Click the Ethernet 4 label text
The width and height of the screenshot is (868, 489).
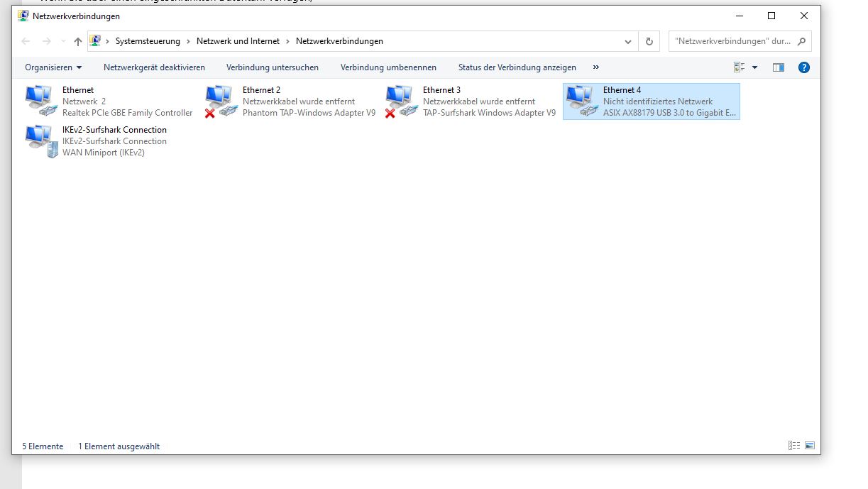(622, 90)
